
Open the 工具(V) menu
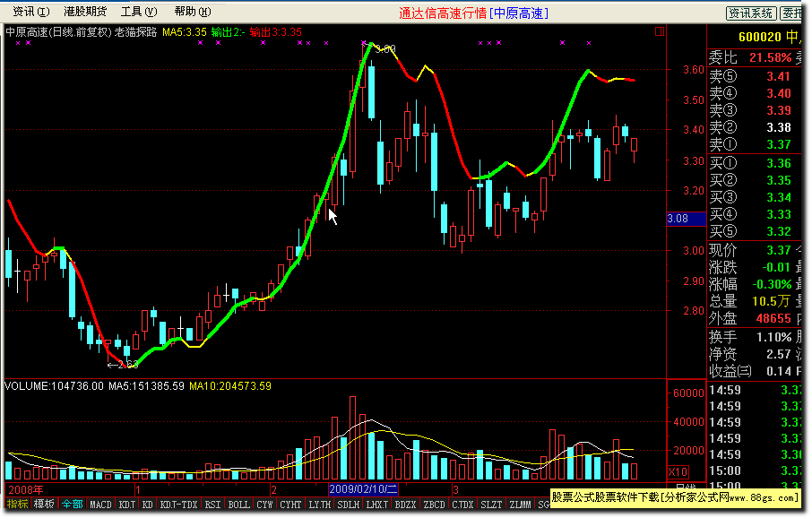139,12
